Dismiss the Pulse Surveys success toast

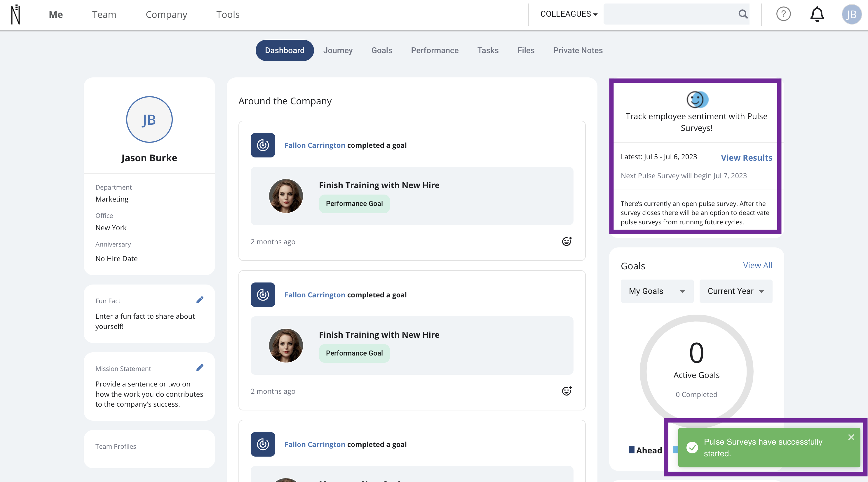click(851, 437)
